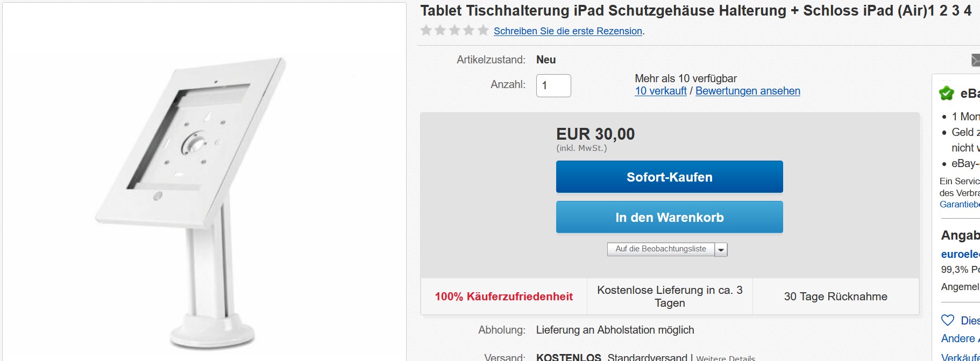Open the watchlist dropdown arrow
This screenshot has height=361, width=980.
point(721,249)
